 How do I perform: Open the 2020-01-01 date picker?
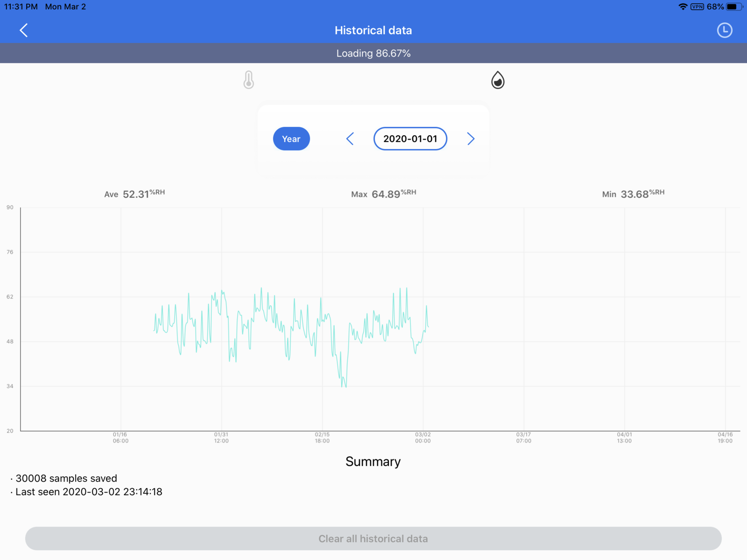pyautogui.click(x=410, y=139)
